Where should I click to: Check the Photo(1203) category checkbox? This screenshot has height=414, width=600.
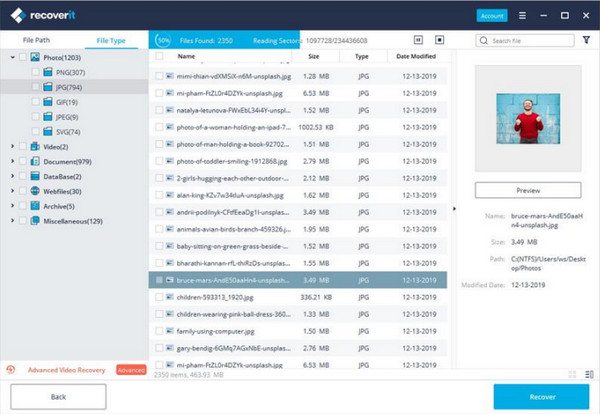pyautogui.click(x=22, y=58)
